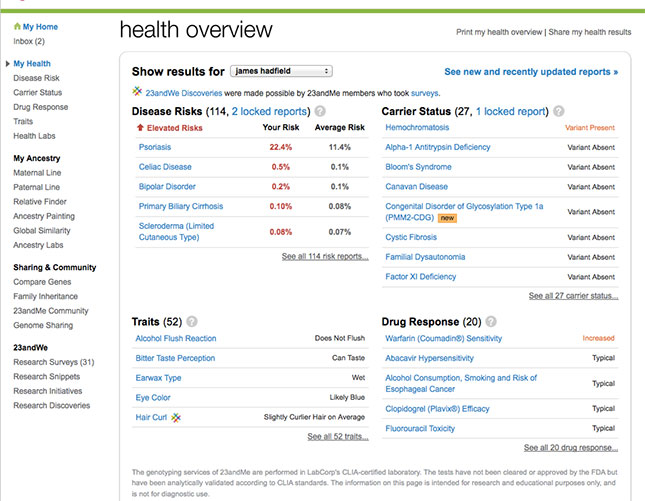Open '1 locked report' under Carrier Status
This screenshot has height=501, width=645.
coord(510,111)
